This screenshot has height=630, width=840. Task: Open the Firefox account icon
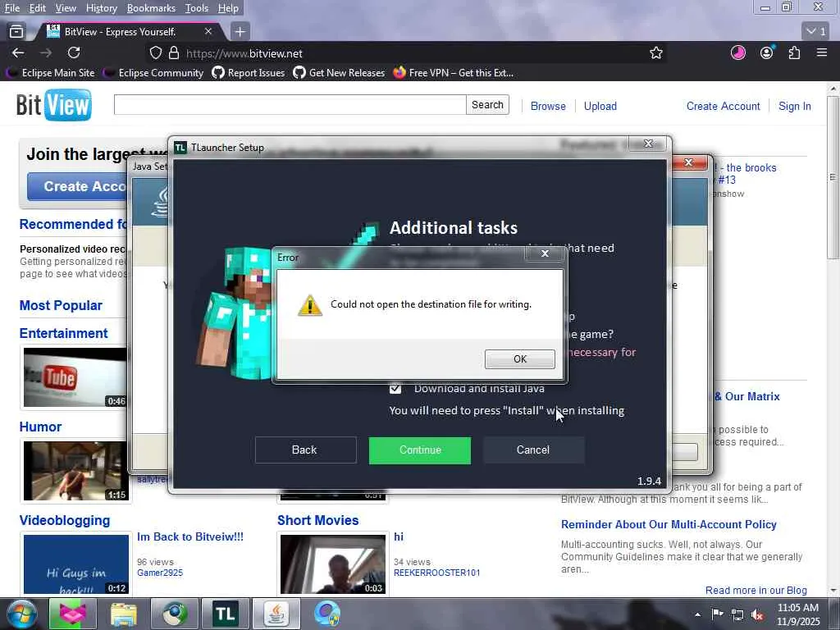click(767, 52)
